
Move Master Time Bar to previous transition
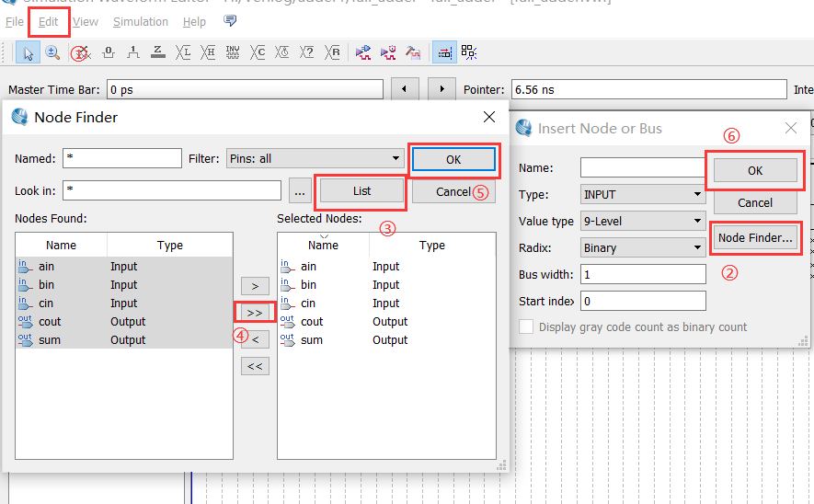pyautogui.click(x=404, y=89)
